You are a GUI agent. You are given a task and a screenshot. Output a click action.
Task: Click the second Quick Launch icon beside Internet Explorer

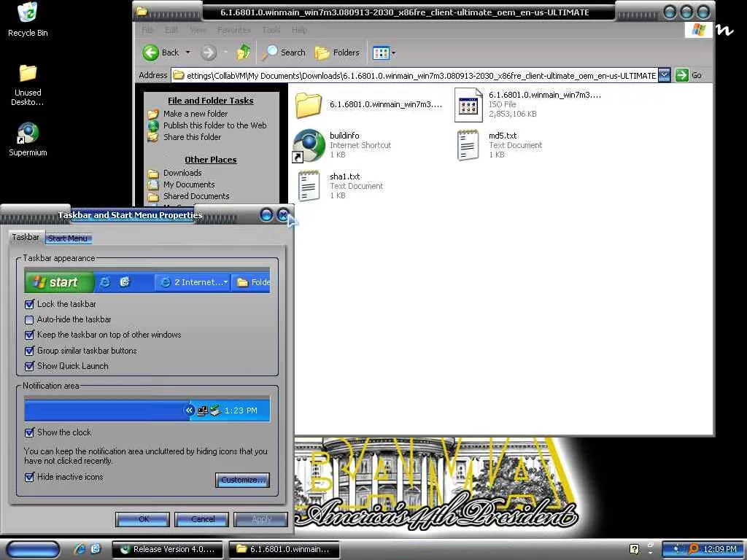[x=96, y=549]
